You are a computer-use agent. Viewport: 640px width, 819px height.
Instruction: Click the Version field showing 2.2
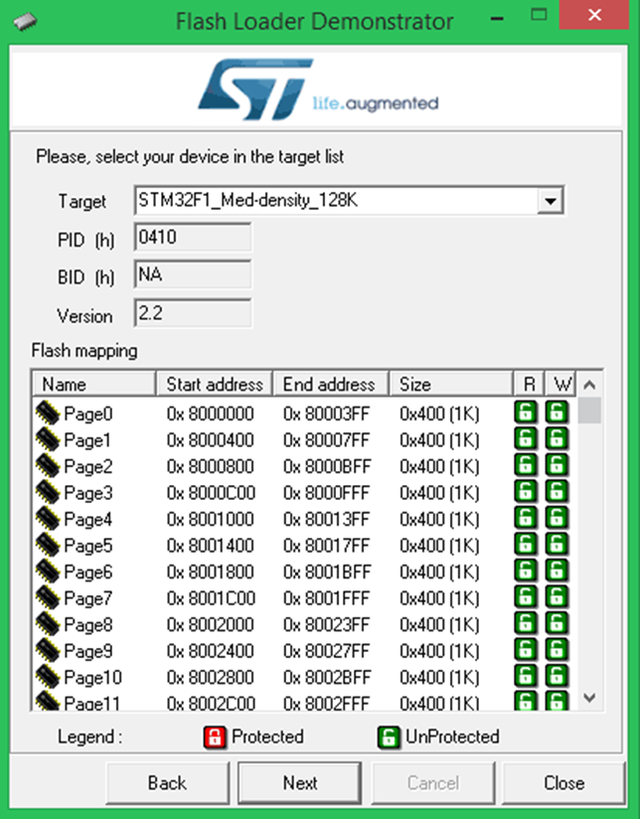[x=193, y=313]
